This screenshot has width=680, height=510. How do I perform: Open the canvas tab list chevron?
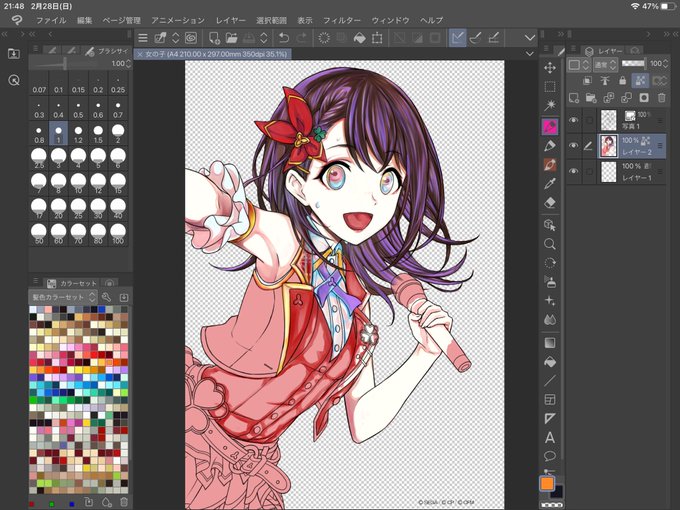point(530,54)
